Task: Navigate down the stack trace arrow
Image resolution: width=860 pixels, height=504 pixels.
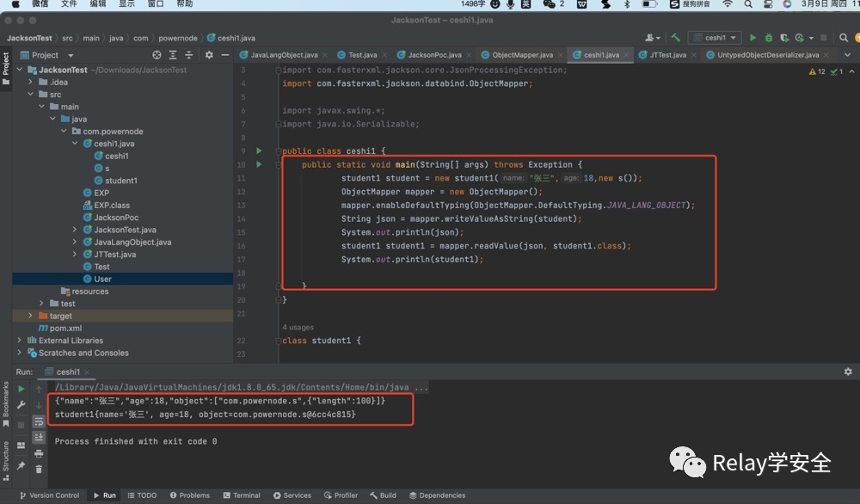Action: [x=39, y=405]
